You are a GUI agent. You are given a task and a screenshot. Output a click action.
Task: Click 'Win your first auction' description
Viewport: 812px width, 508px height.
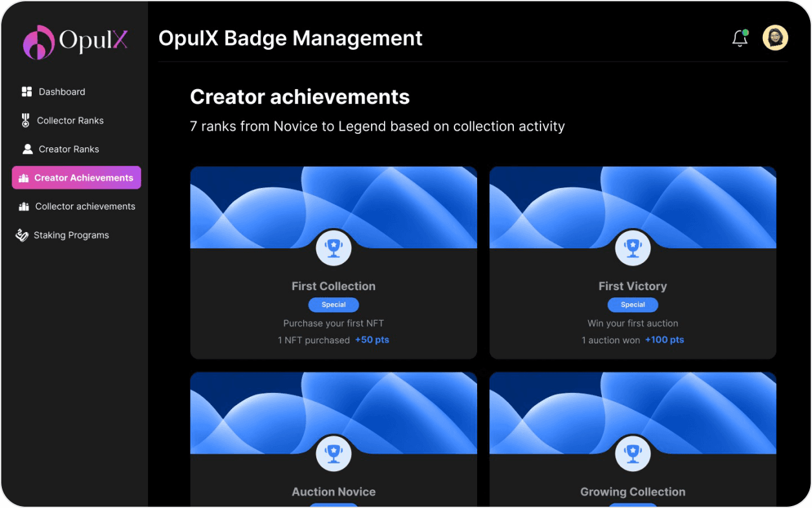coord(633,323)
